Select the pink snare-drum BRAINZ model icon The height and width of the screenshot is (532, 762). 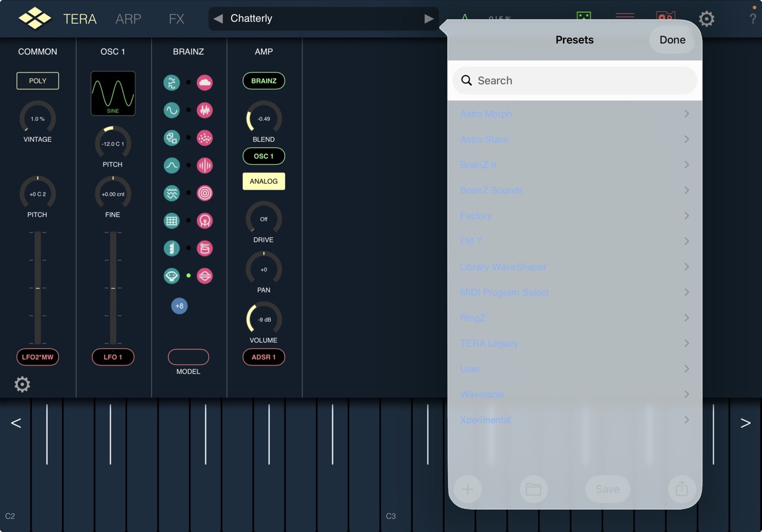[x=205, y=248]
